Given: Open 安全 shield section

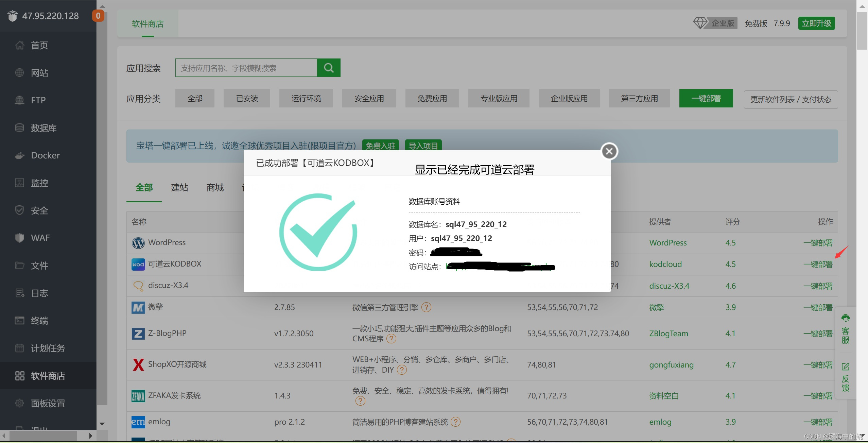Looking at the screenshot, I should tap(39, 210).
